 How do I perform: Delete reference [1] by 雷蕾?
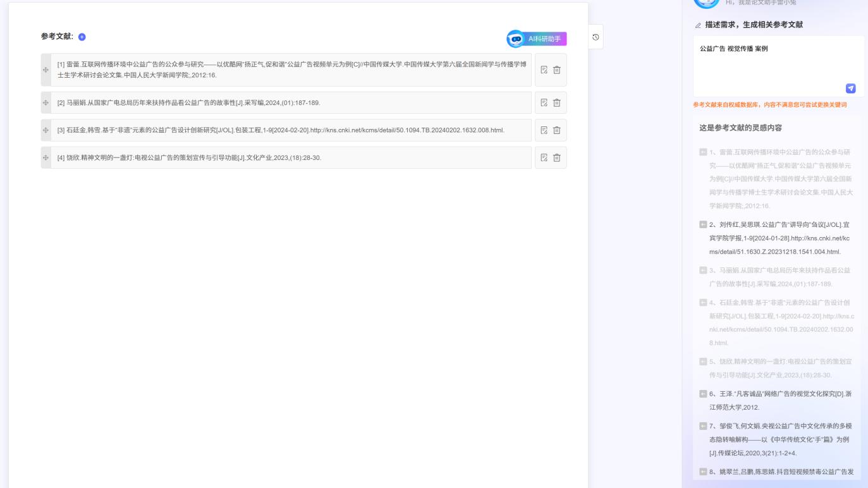click(x=557, y=70)
